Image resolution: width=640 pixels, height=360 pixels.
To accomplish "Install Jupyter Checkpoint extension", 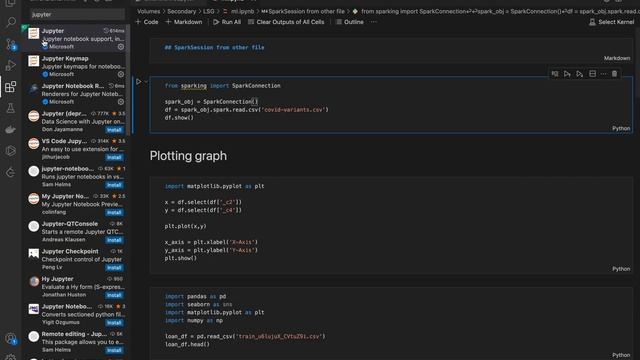I will [x=114, y=268].
